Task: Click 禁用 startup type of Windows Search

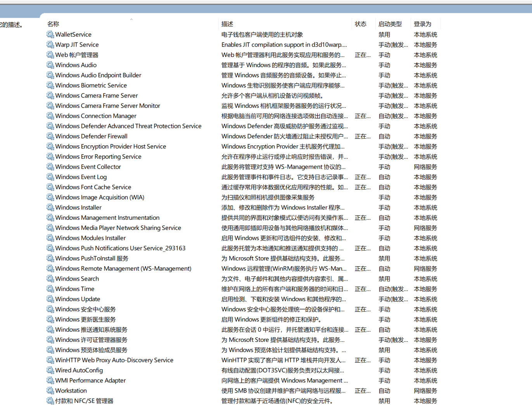Action: (384, 279)
